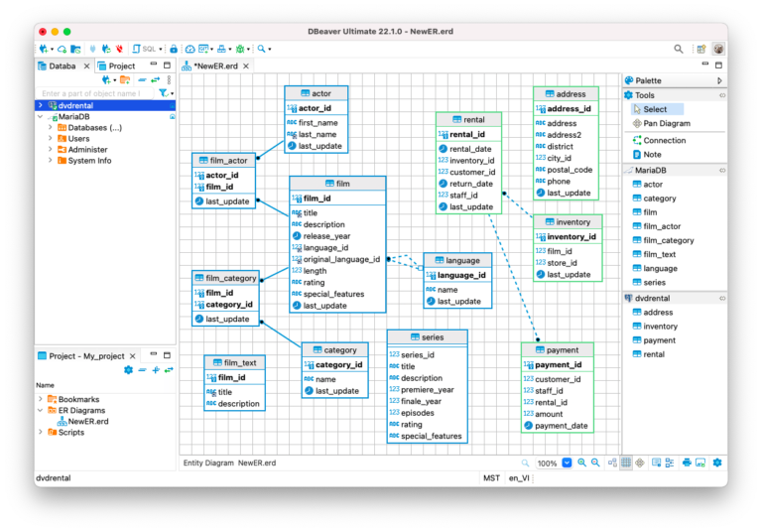Select payment in dvdrental palette list
The width and height of the screenshot is (762, 532).
point(654,340)
